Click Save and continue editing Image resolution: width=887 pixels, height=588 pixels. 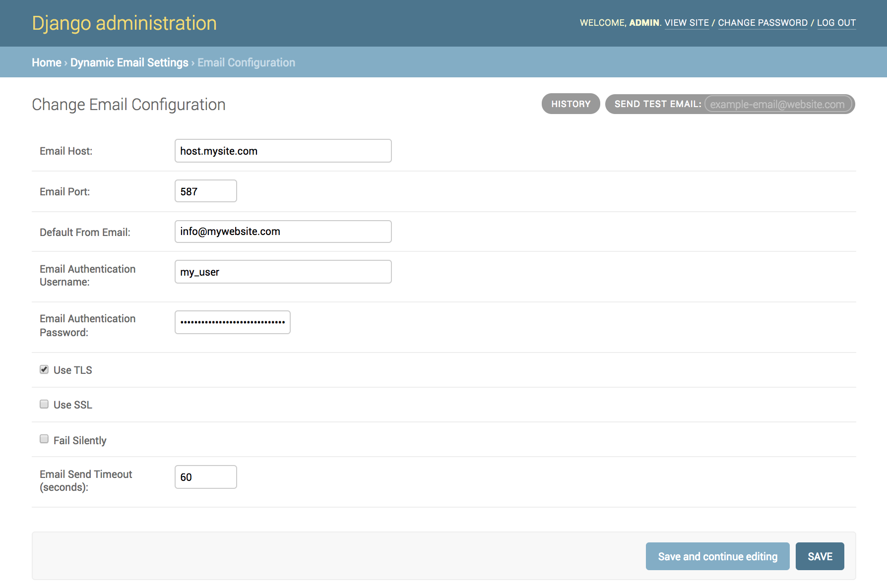[717, 556]
